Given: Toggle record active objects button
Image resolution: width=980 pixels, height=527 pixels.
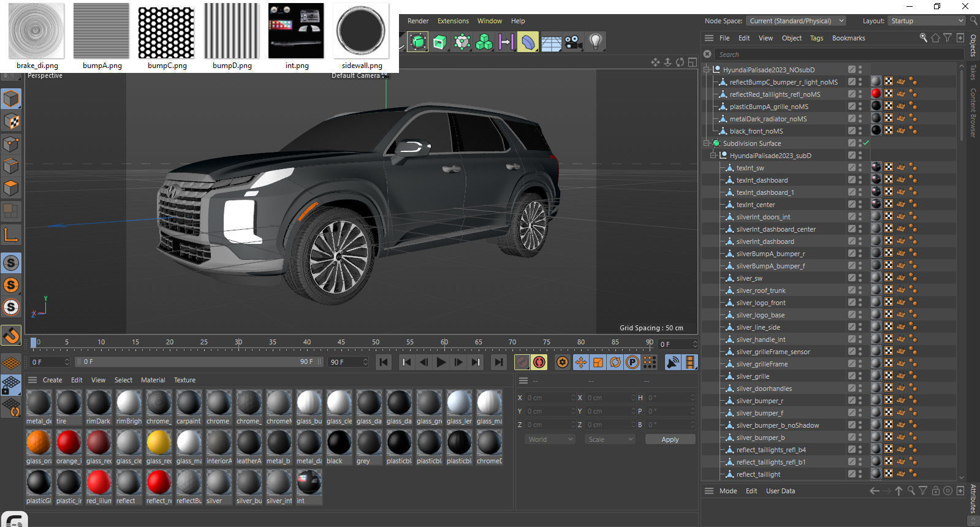Looking at the screenshot, I should pos(522,362).
